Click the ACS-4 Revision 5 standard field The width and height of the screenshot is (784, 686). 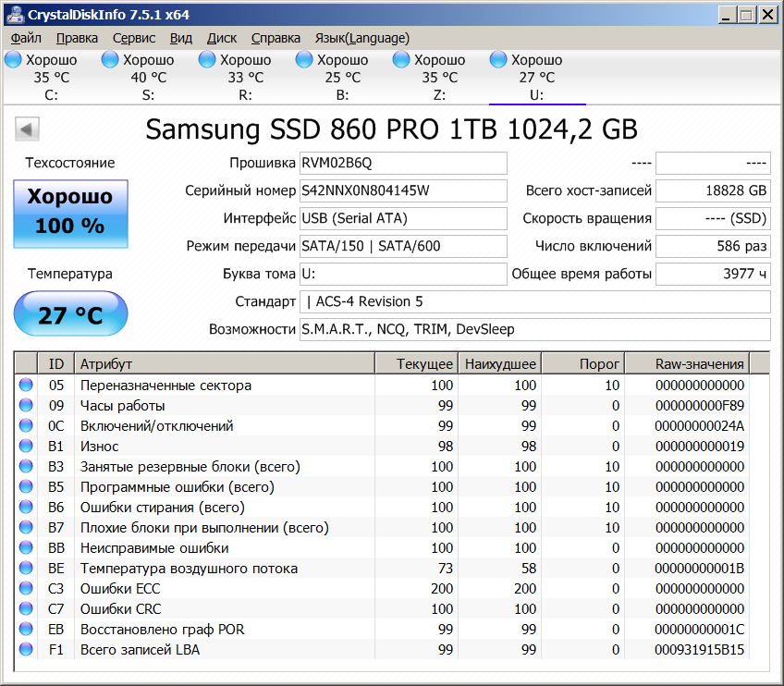tap(535, 301)
